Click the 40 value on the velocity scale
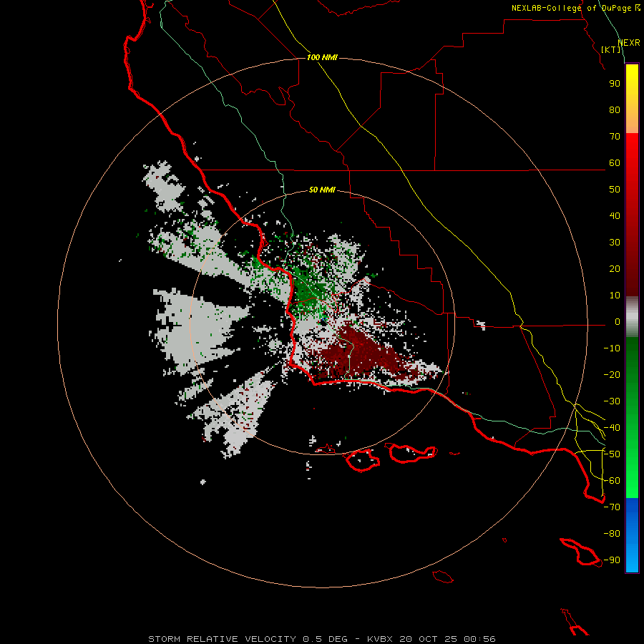Viewport: 644px width, 644px height. point(615,216)
